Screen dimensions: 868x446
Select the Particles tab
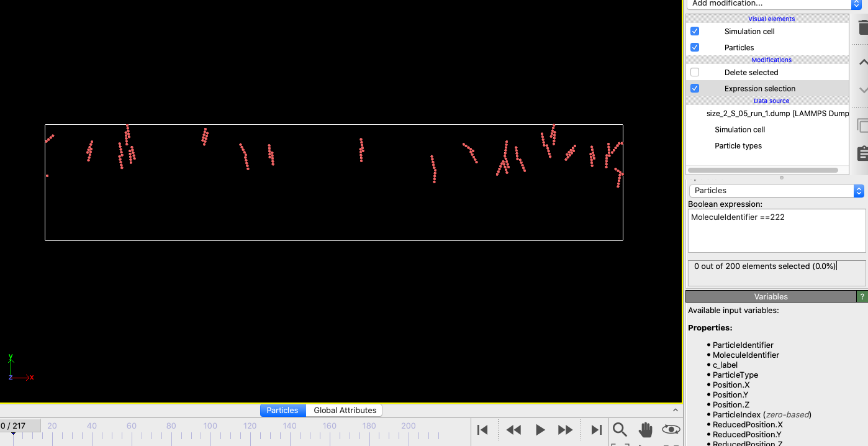283,410
